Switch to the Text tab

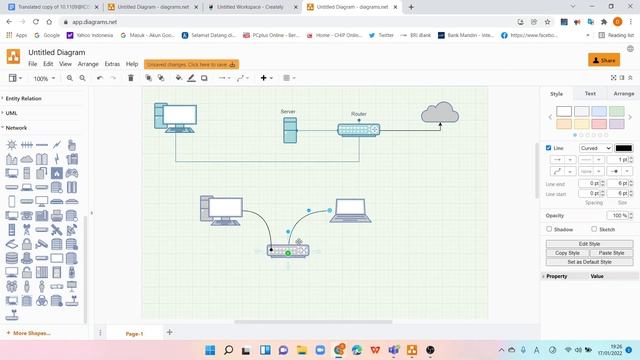tap(590, 93)
